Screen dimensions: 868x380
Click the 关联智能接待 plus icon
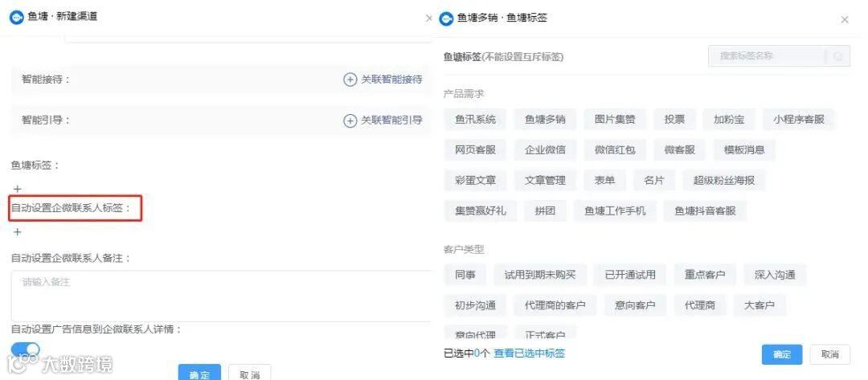point(350,80)
